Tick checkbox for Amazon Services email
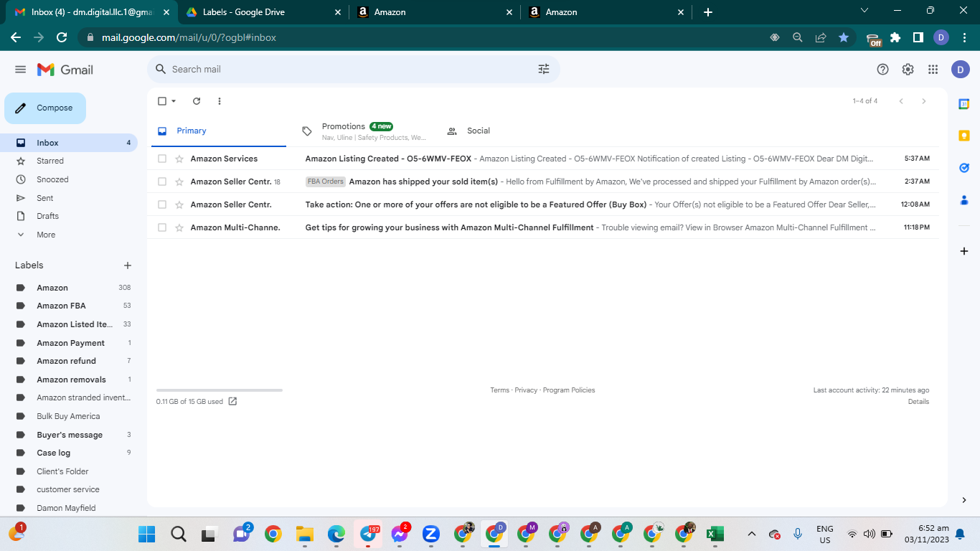The height and width of the screenshot is (551, 980). pyautogui.click(x=162, y=159)
